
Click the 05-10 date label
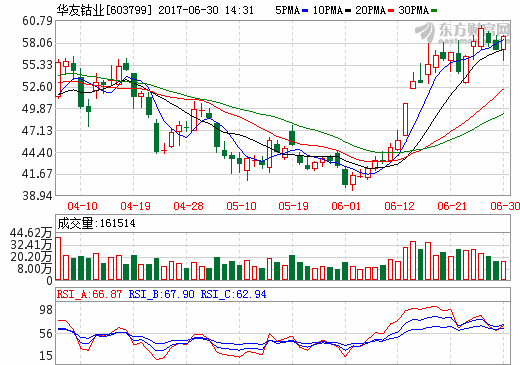[x=241, y=206]
